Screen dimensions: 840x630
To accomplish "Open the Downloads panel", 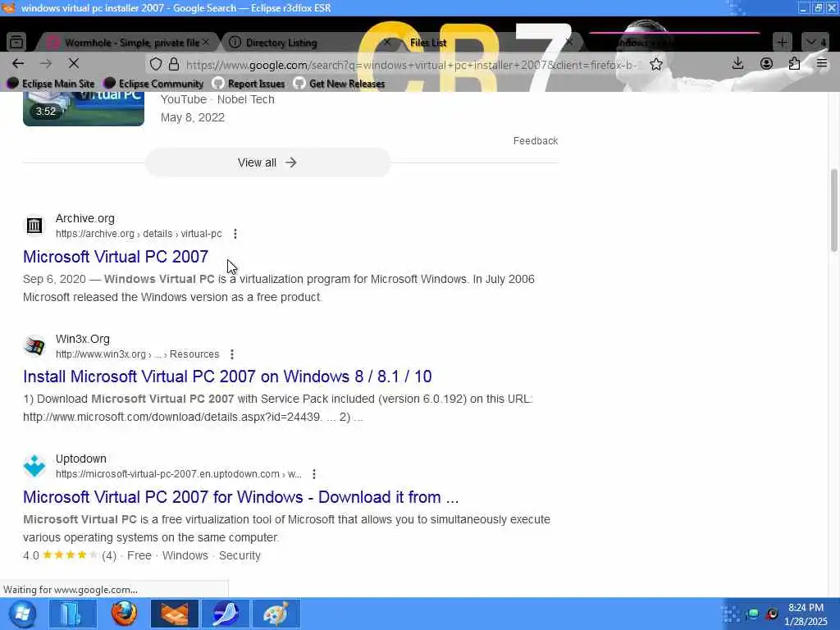I will 737,64.
